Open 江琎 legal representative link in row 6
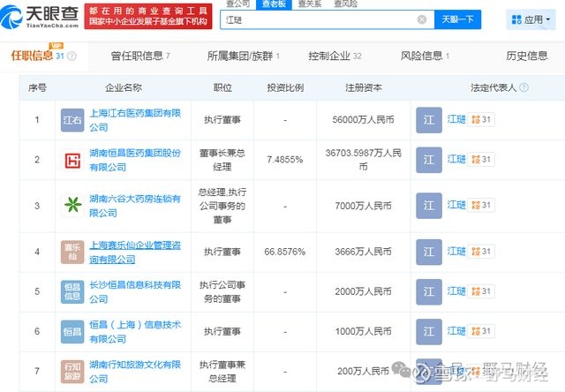The width and height of the screenshot is (565, 392). [x=456, y=331]
